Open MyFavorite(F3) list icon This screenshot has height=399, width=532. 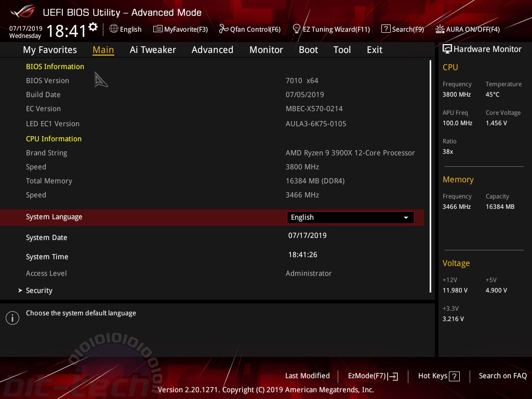158,29
